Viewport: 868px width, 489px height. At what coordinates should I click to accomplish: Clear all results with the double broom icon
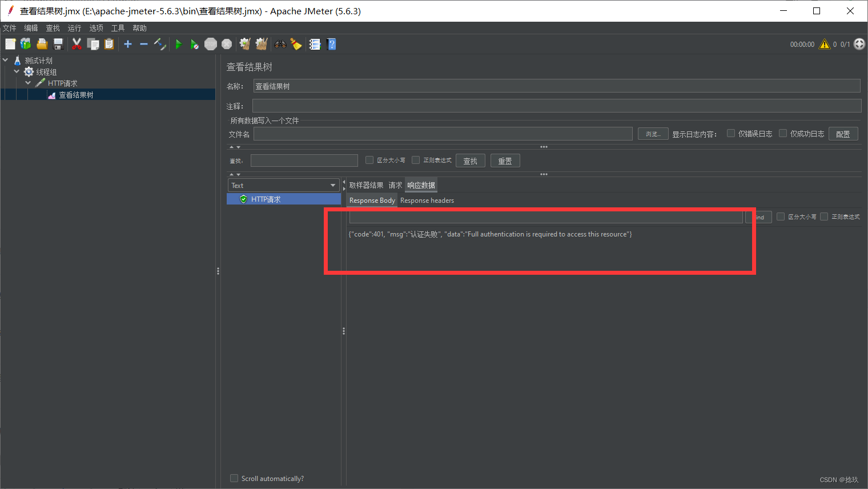[x=262, y=44]
